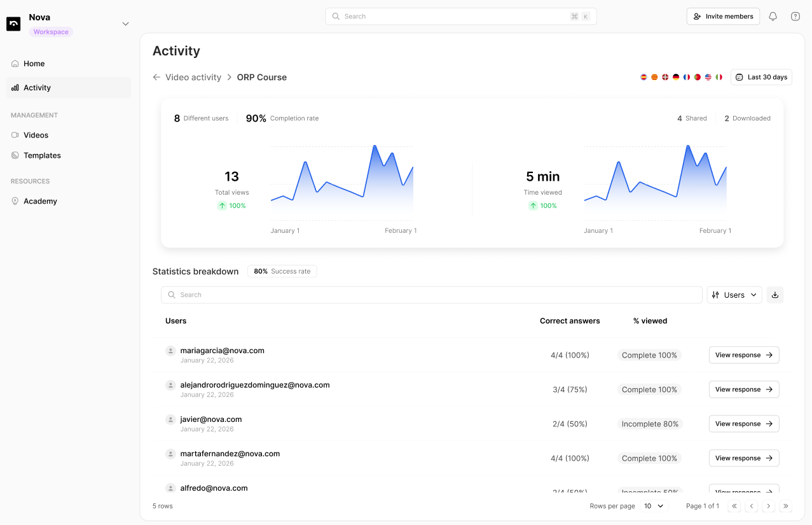
Task: Select the Catalan flag language filter
Action: click(x=654, y=77)
